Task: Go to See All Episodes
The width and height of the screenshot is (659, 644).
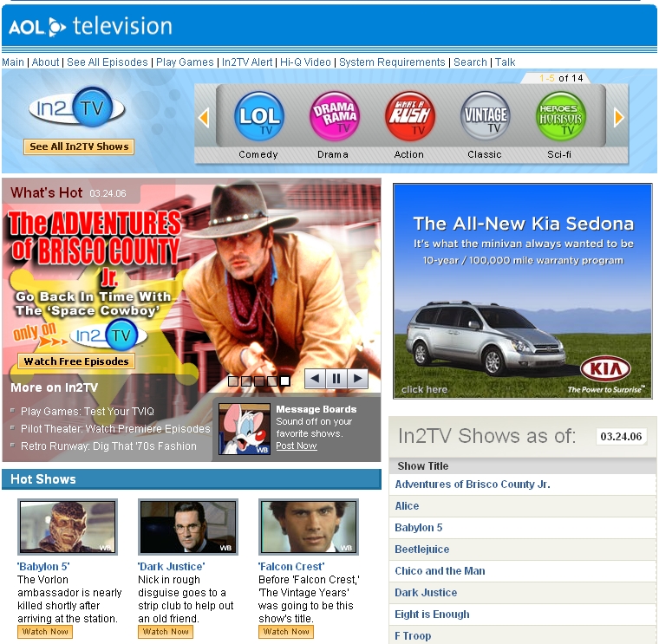Action: (x=108, y=62)
